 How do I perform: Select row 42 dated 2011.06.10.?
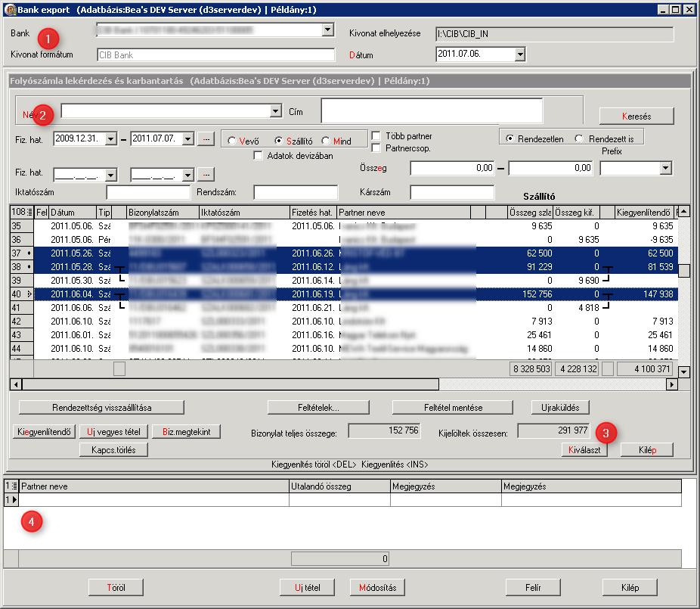[x=344, y=322]
